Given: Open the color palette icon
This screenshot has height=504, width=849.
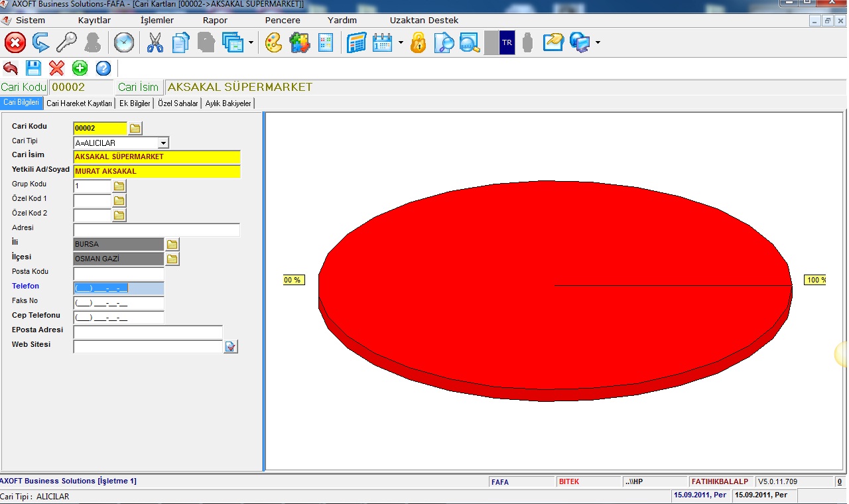Looking at the screenshot, I should pyautogui.click(x=273, y=43).
